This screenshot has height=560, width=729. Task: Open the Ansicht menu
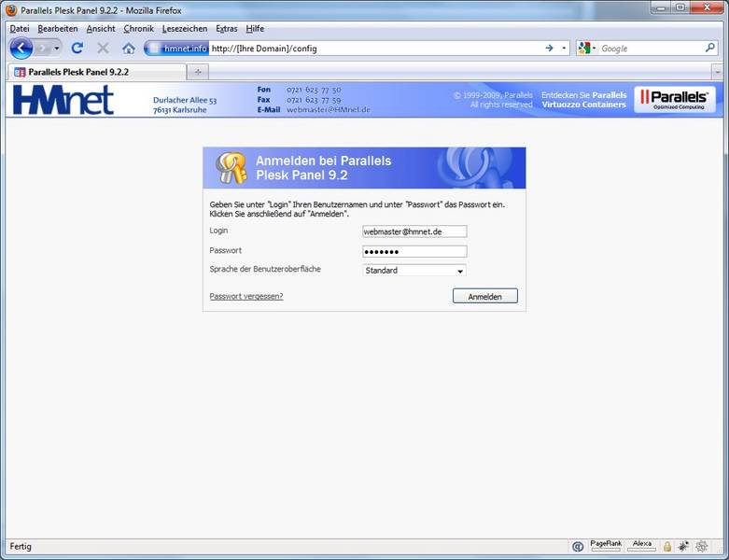click(x=101, y=29)
